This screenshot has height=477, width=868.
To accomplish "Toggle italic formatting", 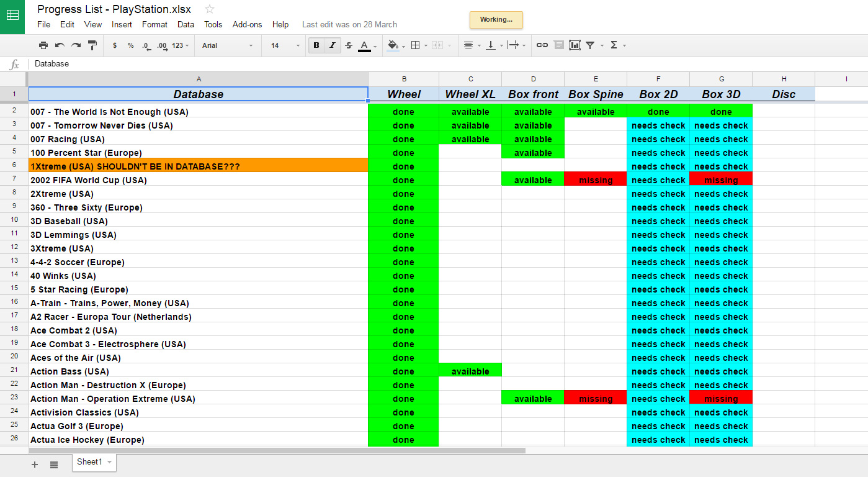I will [x=332, y=45].
